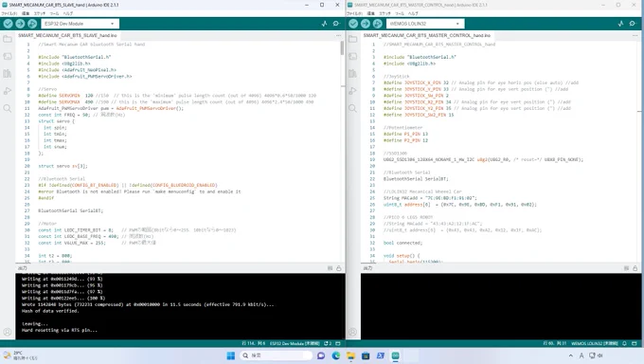
Task: Click Windows Start button on taskbar
Action: (x=231, y=355)
